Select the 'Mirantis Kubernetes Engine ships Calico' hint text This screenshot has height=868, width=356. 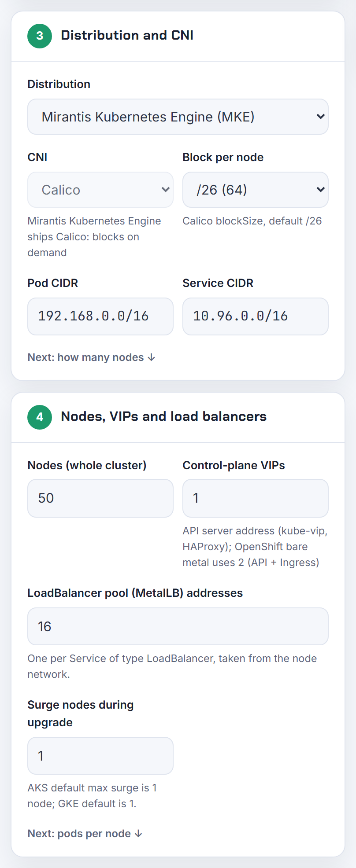[94, 237]
